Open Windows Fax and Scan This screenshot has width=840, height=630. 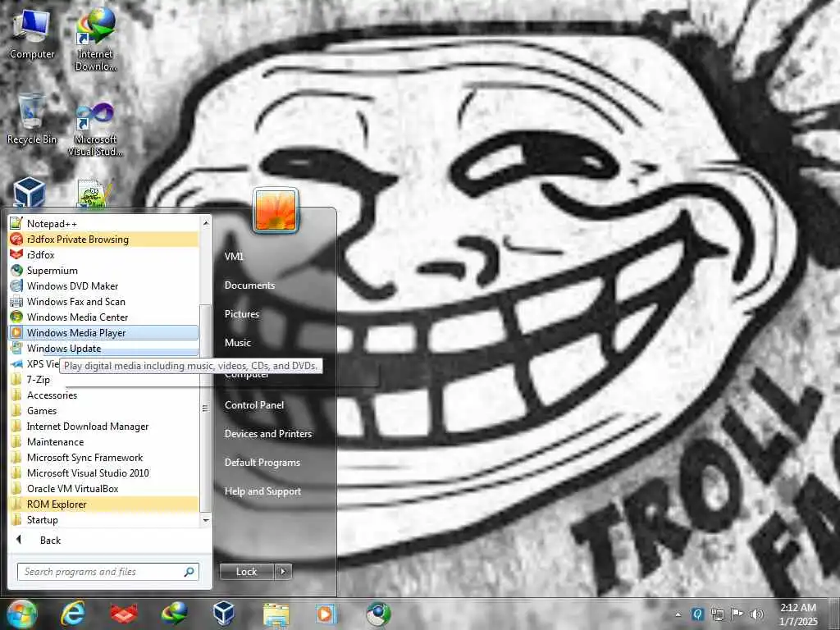coord(103,302)
